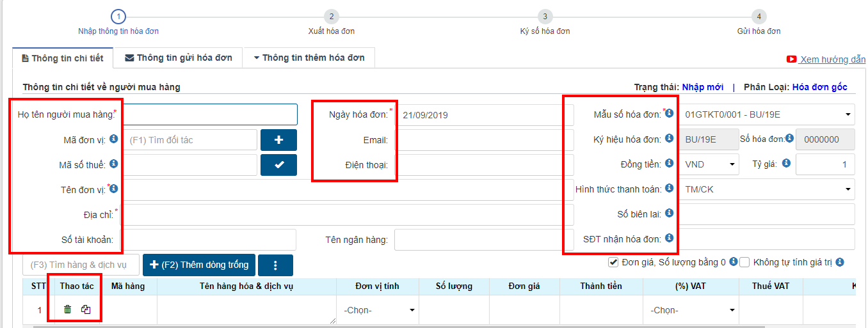The image size is (868, 328).
Task: Click info icon next to SĐT nhận hóa đơn
Action: (670, 238)
